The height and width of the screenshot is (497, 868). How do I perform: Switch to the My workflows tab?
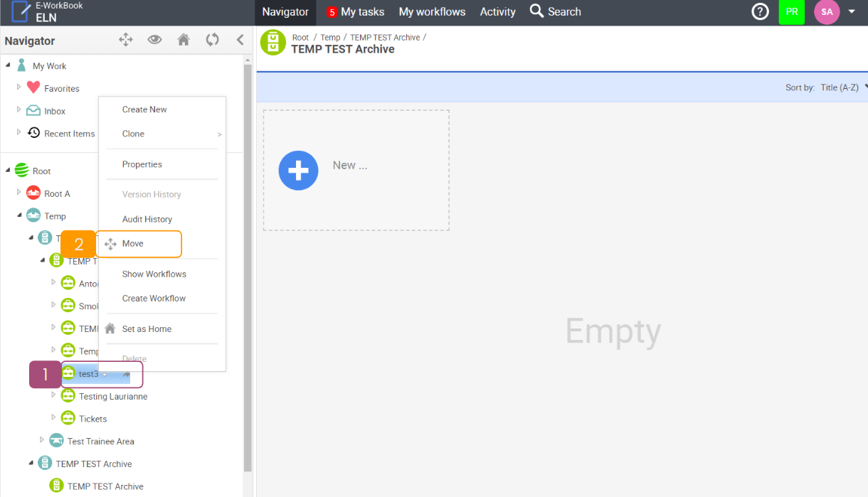[x=432, y=12]
